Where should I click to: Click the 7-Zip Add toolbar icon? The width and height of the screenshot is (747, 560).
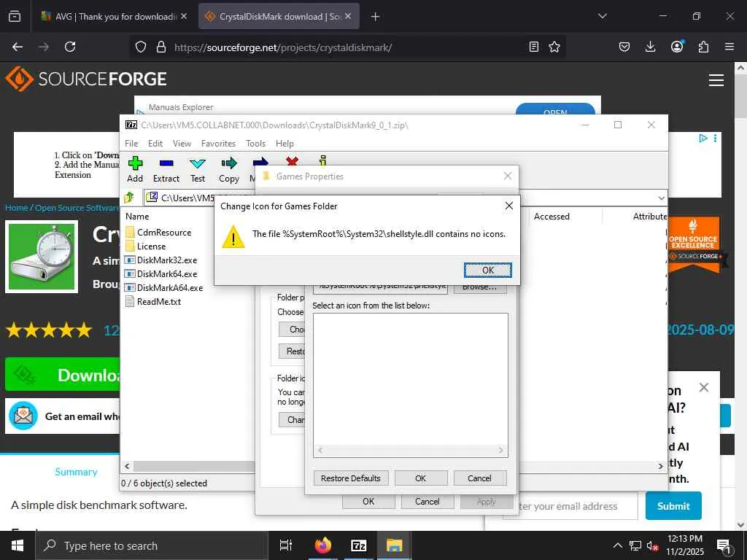[x=135, y=163]
